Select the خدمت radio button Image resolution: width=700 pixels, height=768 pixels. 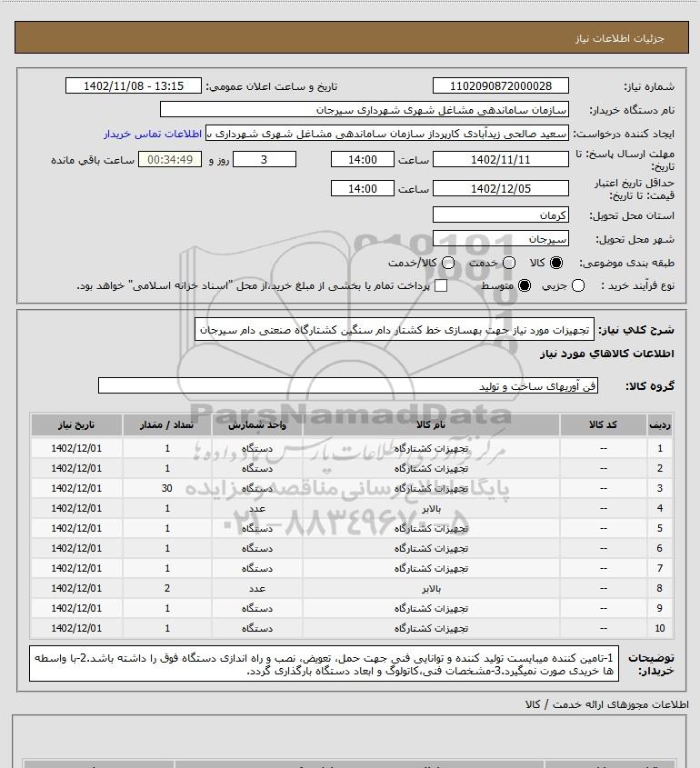509,263
